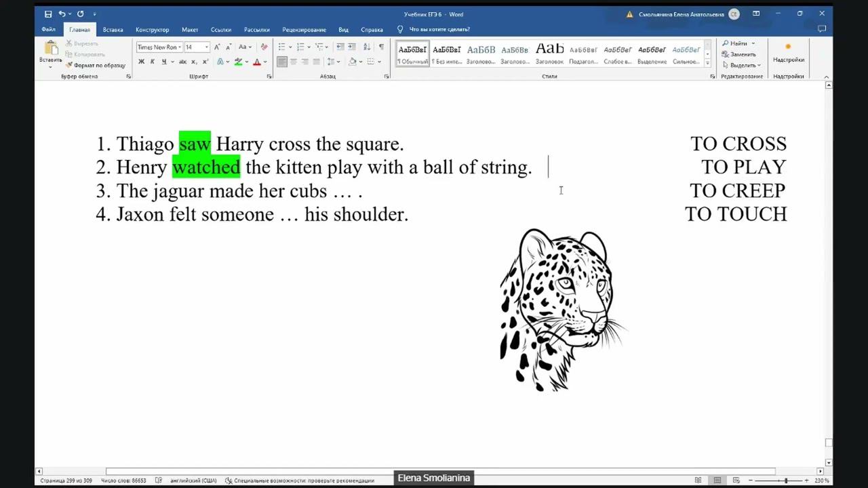868x488 pixels.
Task: Save the document from the quick access toolbar
Action: pyautogui.click(x=48, y=14)
